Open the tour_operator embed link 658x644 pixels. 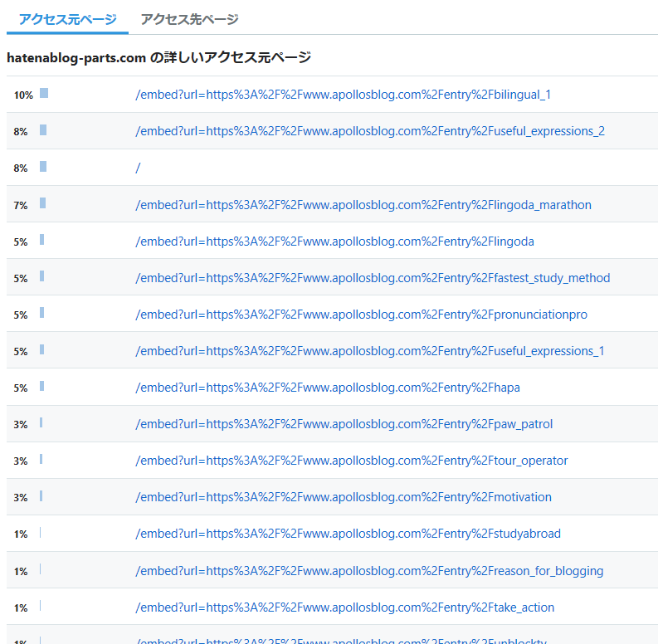(x=351, y=461)
